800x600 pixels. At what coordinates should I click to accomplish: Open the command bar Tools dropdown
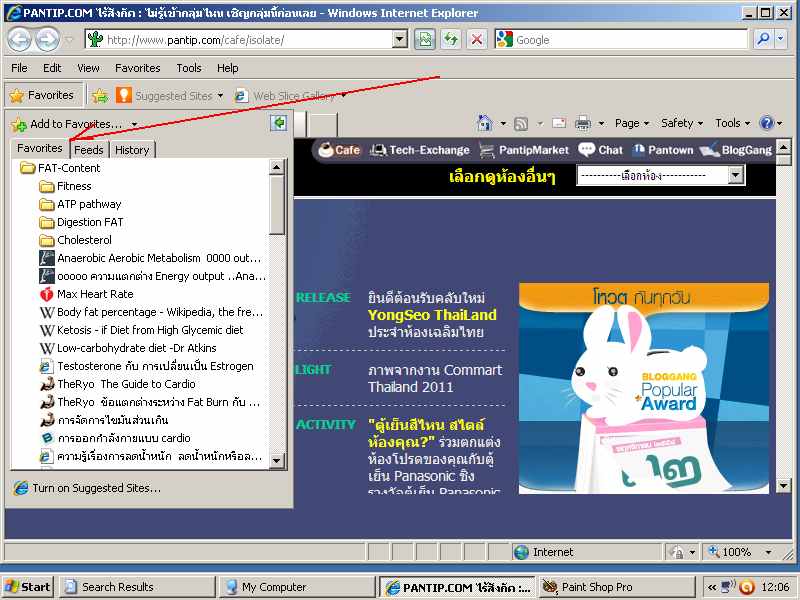tap(733, 123)
